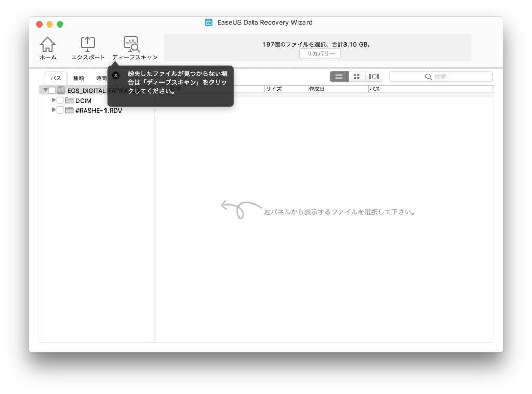The image size is (532, 394).
Task: Check the EOS_DIGITAL drive checkbox
Action: [51, 90]
